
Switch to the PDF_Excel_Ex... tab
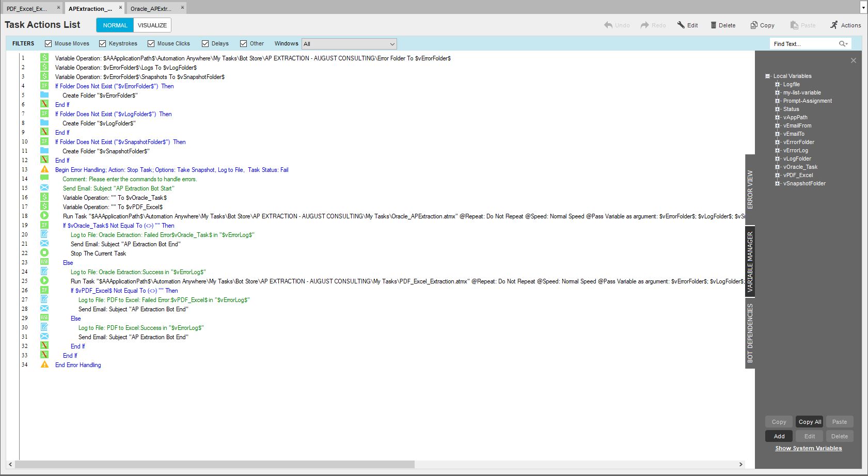pos(27,9)
